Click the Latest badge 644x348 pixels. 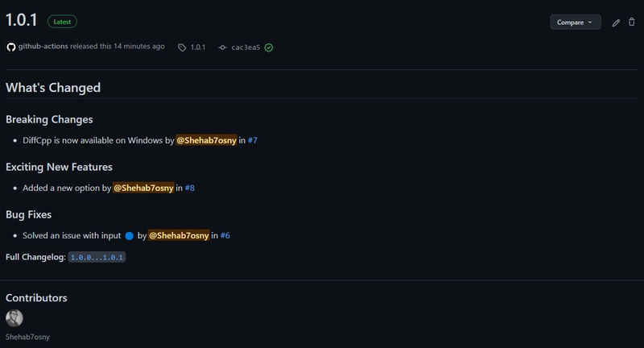click(62, 22)
